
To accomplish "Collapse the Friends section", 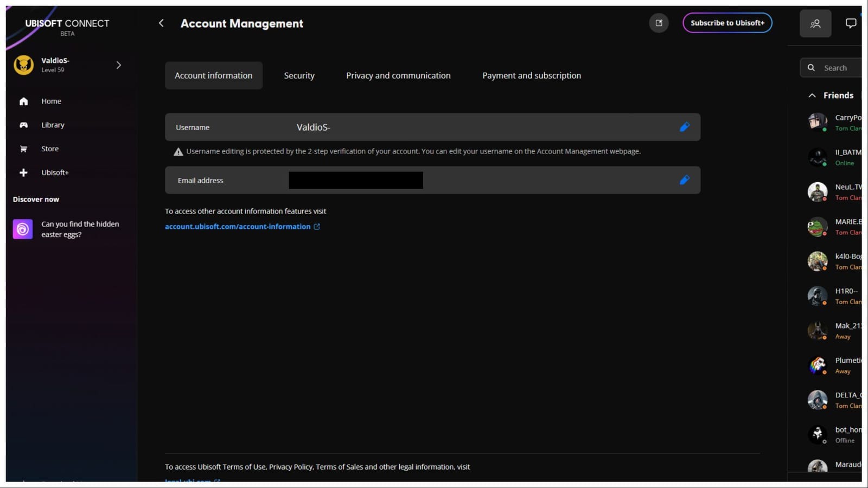I will click(812, 95).
